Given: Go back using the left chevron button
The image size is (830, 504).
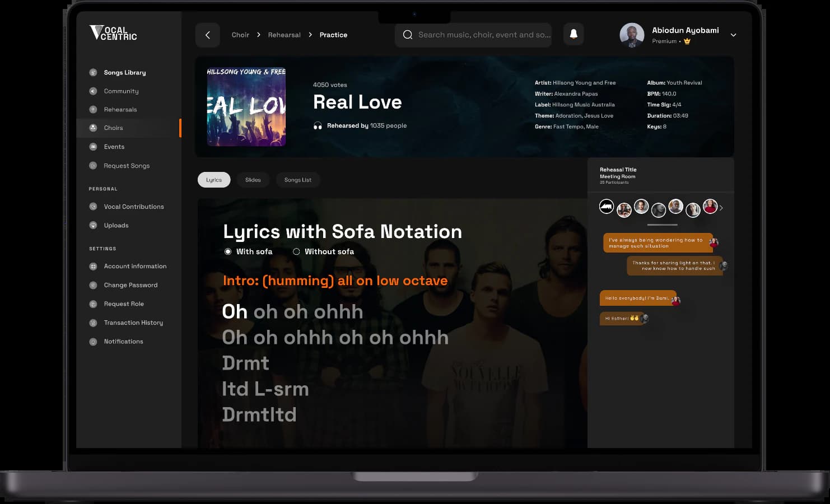Looking at the screenshot, I should tap(208, 35).
